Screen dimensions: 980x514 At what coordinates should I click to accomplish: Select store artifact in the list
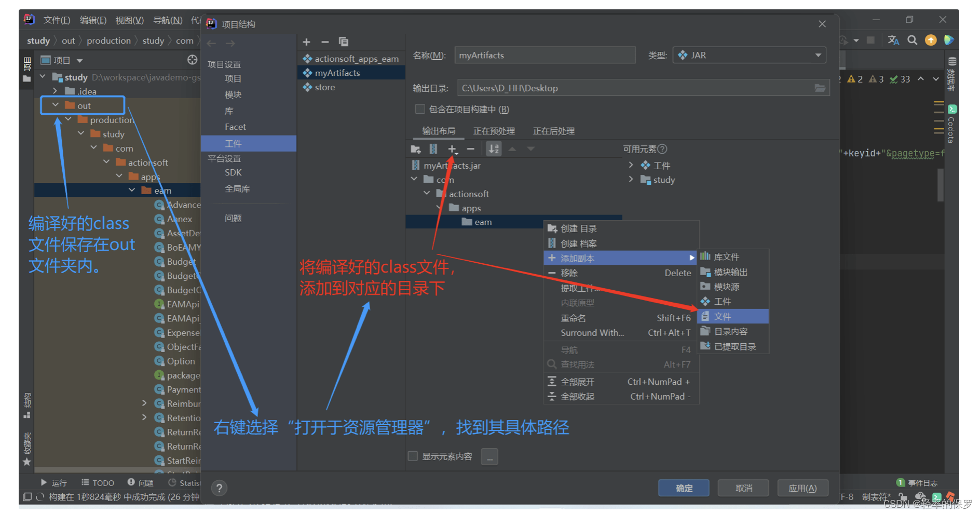click(351, 87)
